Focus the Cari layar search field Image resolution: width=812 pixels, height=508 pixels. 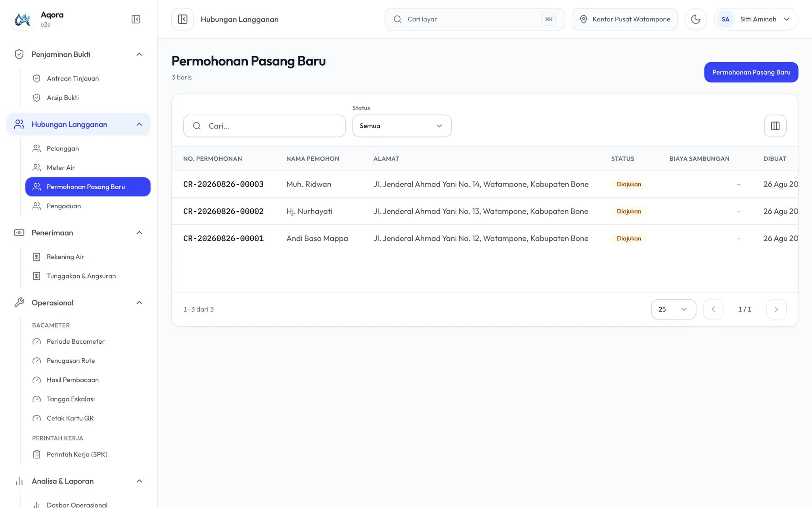[474, 19]
